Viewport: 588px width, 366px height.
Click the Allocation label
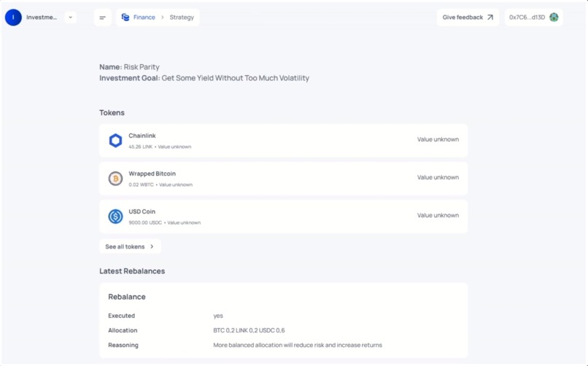click(x=123, y=330)
